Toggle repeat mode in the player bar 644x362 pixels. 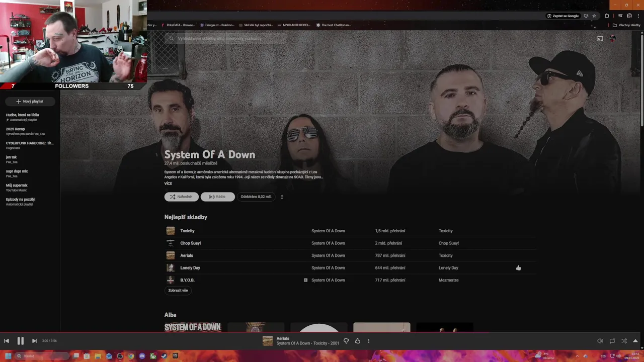(x=612, y=341)
